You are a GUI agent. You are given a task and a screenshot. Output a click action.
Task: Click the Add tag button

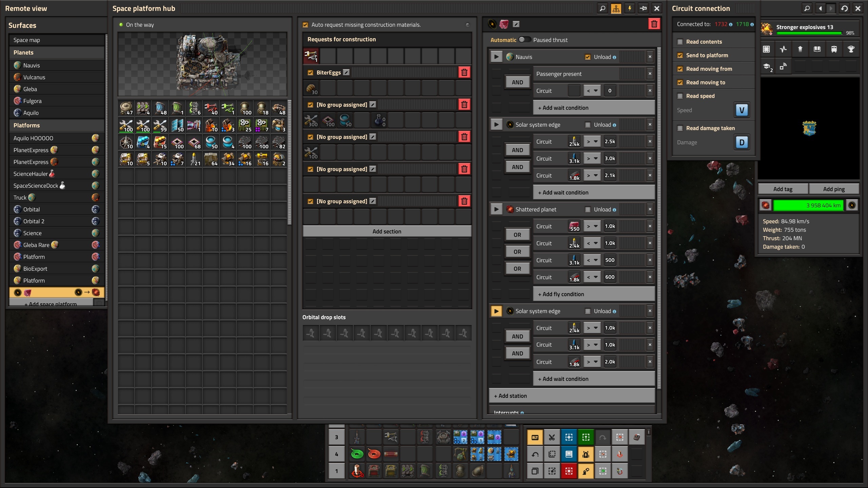pos(783,189)
